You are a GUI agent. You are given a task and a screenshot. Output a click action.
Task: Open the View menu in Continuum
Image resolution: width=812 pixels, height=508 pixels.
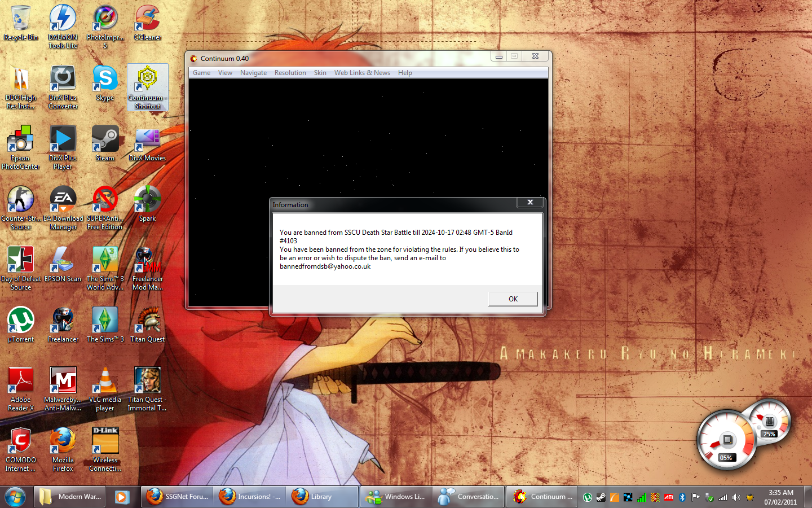225,73
